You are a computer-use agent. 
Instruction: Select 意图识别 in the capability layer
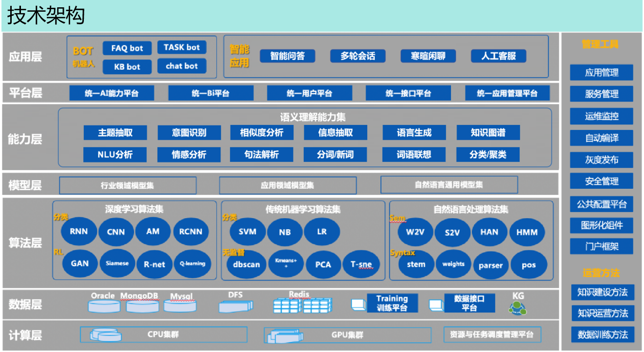[189, 132]
